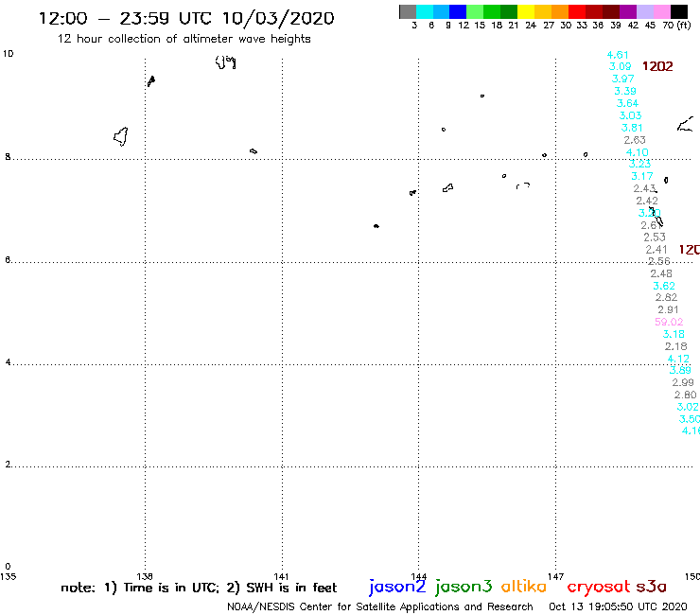Click the '(ft)' unit label on legend
This screenshot has height=615, width=700.
684,26
